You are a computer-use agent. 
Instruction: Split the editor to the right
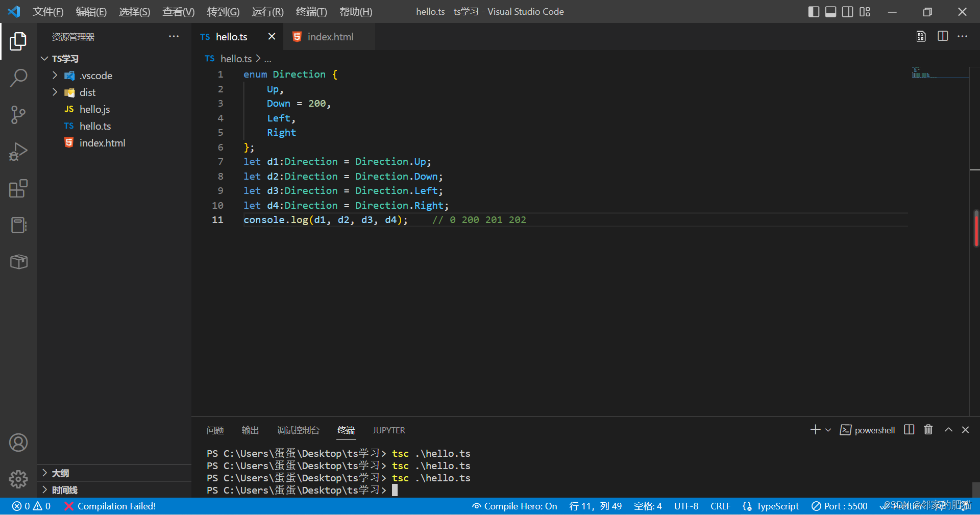[943, 37]
